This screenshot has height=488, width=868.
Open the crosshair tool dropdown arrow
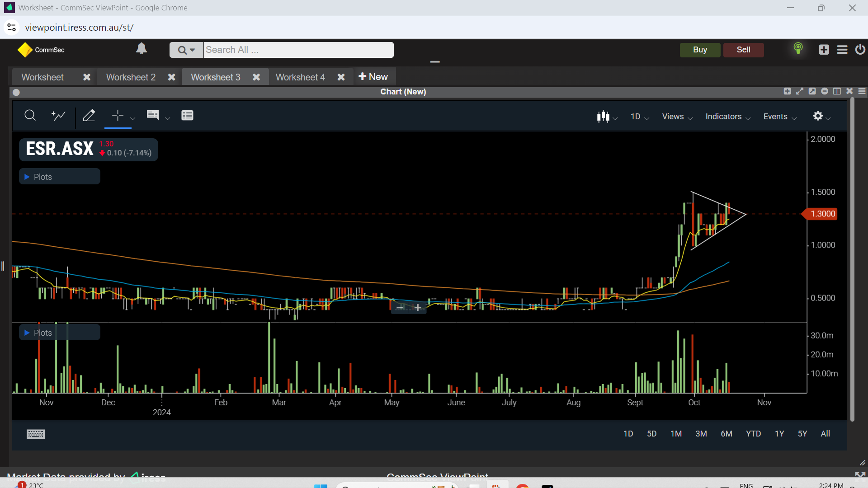click(133, 118)
